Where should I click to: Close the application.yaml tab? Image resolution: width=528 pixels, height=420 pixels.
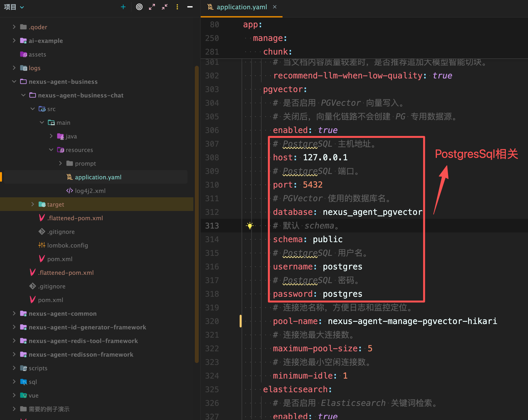274,7
